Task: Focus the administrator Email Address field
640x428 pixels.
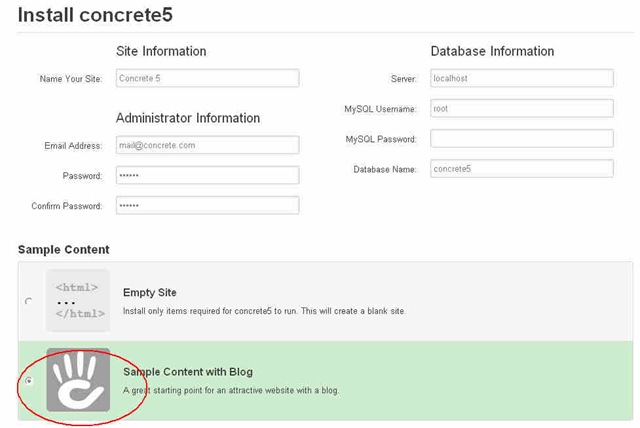Action: [x=207, y=145]
